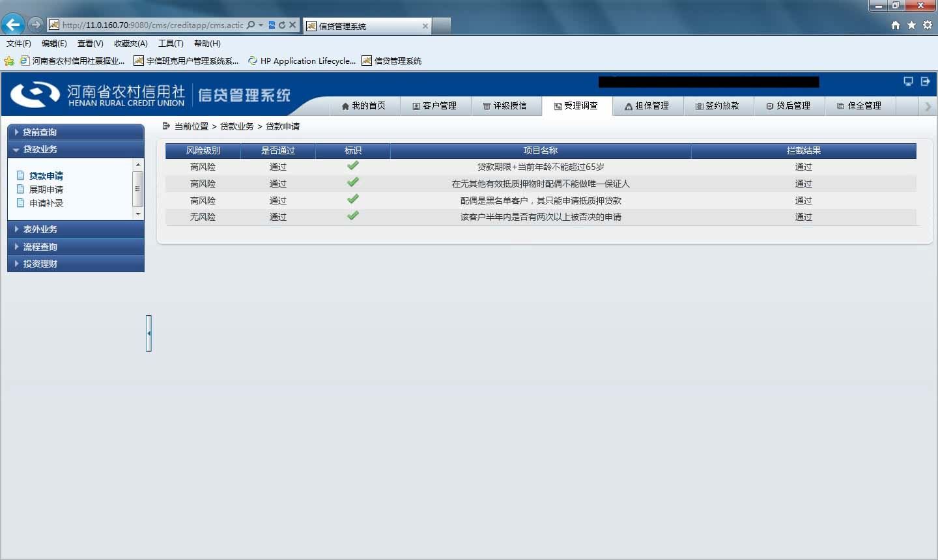
Task: Expand the 投资理财 sidebar section
Action: (76, 264)
